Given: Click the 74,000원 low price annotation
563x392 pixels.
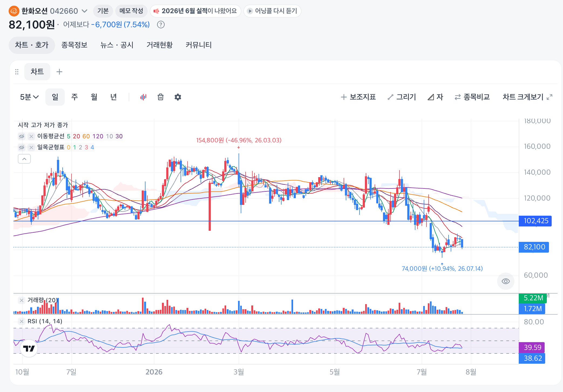Looking at the screenshot, I should pyautogui.click(x=442, y=269).
